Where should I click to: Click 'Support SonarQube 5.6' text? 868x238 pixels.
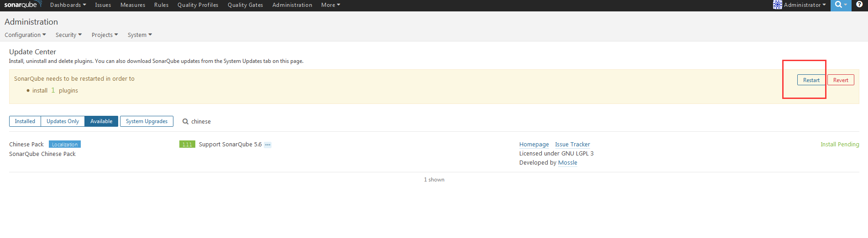click(230, 145)
